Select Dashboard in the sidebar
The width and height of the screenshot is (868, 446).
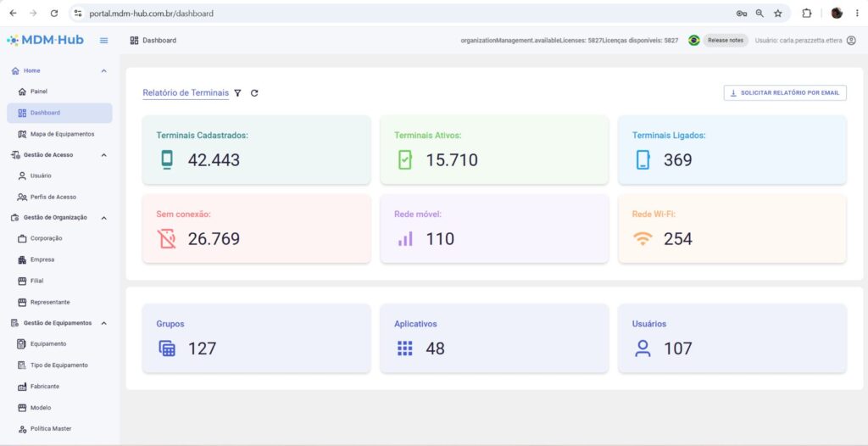point(60,113)
